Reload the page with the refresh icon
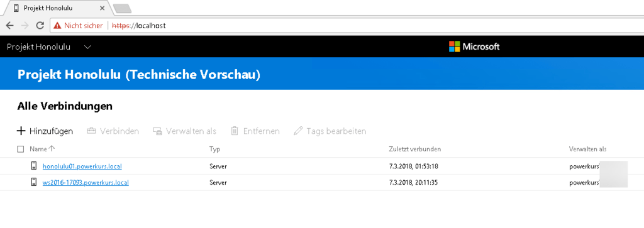The width and height of the screenshot is (644, 228). coord(40,25)
